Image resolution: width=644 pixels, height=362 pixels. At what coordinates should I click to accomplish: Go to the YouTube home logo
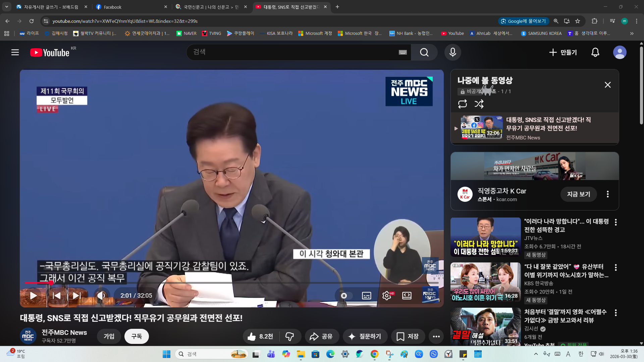point(50,53)
